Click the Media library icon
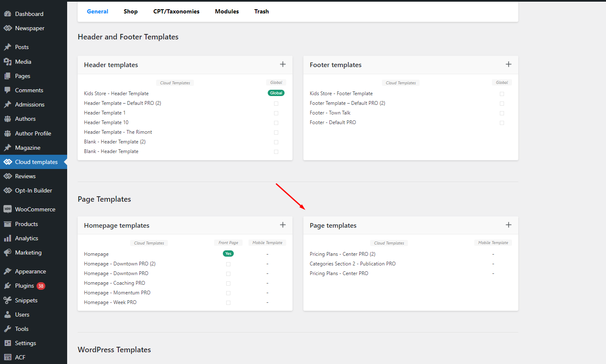 pyautogui.click(x=8, y=62)
